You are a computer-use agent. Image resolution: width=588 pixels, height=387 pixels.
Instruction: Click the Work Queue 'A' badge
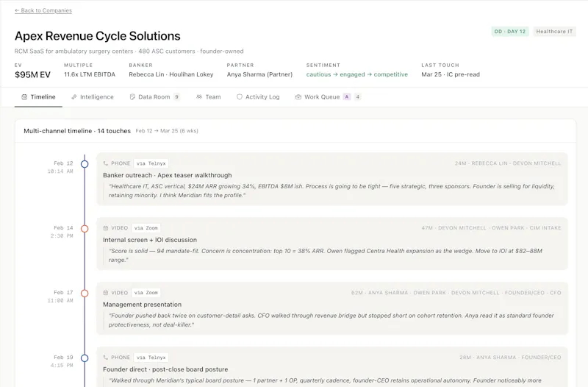[x=347, y=97]
